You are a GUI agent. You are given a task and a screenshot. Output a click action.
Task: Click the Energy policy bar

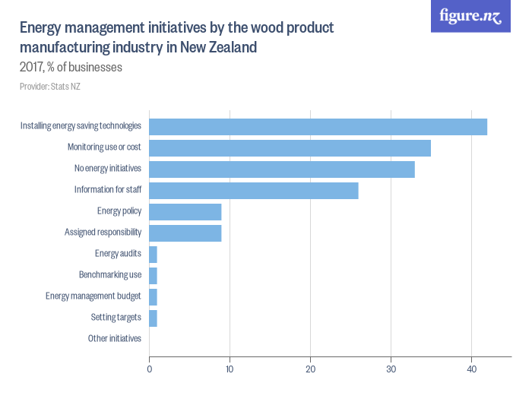click(185, 211)
